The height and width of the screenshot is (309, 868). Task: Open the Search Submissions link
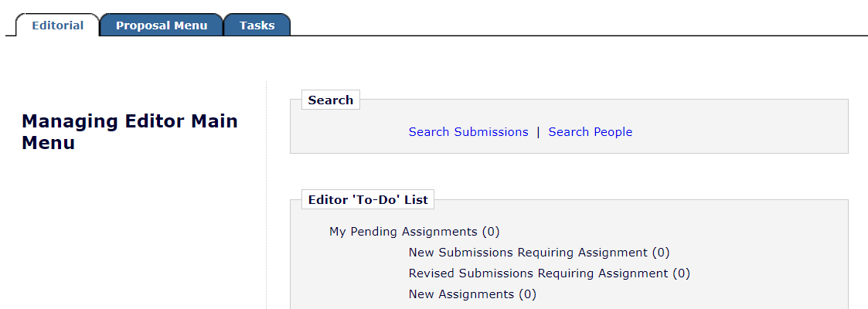pyautogui.click(x=468, y=132)
